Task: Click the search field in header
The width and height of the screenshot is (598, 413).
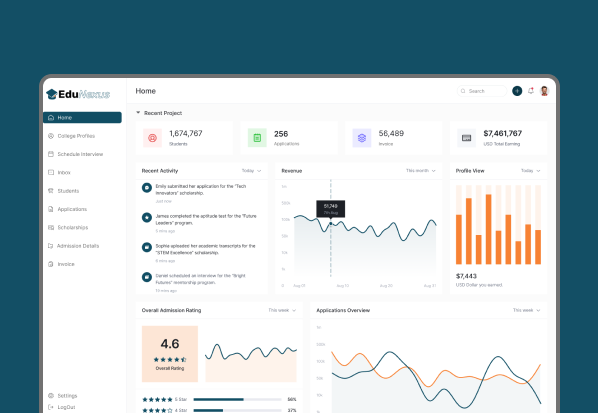Action: (x=482, y=91)
